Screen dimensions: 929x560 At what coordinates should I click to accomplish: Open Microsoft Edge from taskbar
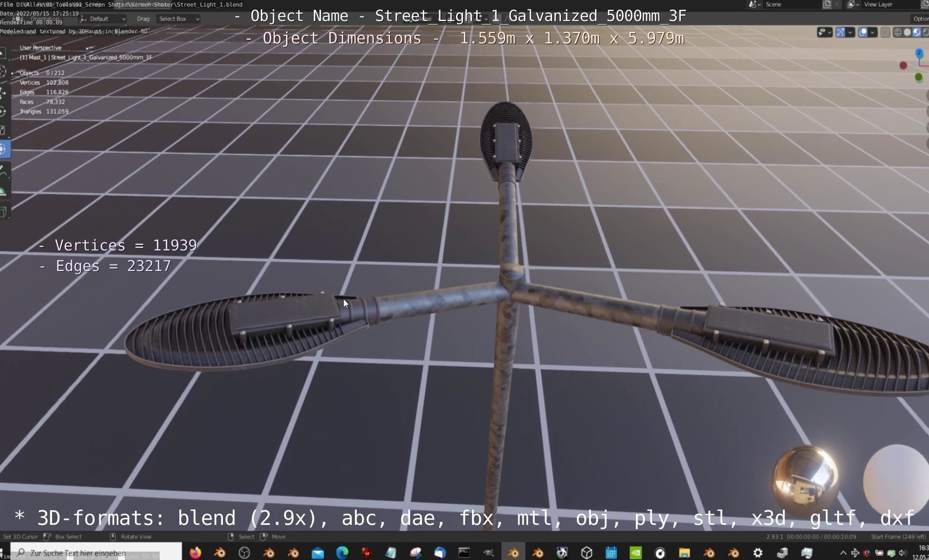[342, 553]
